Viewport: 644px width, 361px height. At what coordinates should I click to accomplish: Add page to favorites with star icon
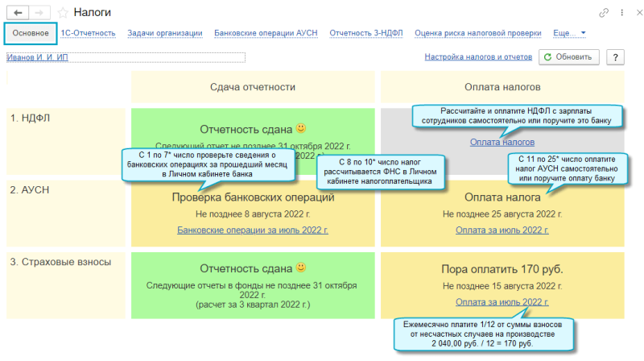click(63, 13)
